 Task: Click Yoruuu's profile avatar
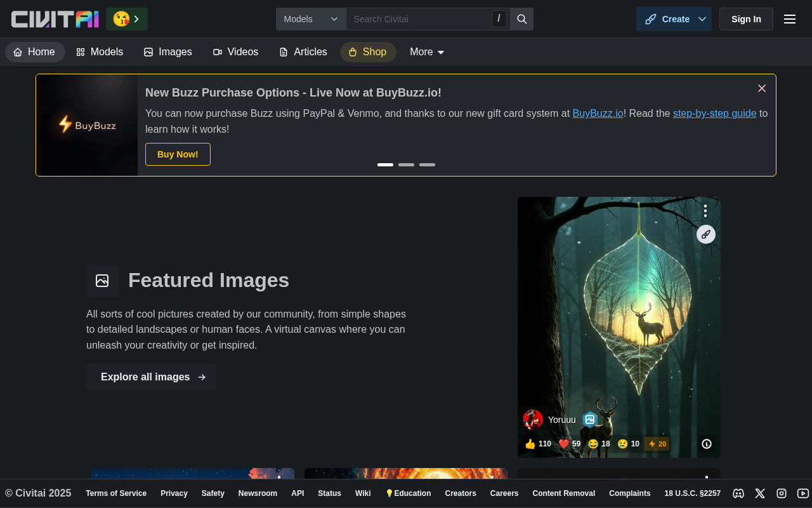(x=532, y=419)
